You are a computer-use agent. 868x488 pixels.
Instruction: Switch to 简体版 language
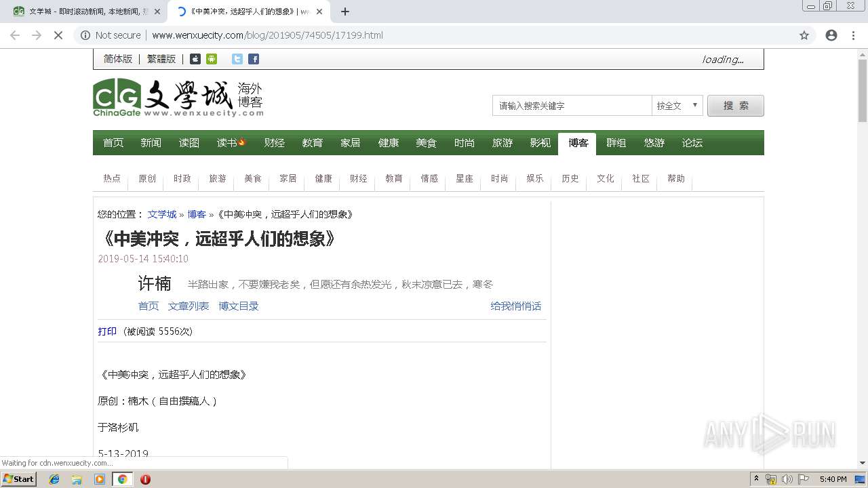click(x=118, y=59)
